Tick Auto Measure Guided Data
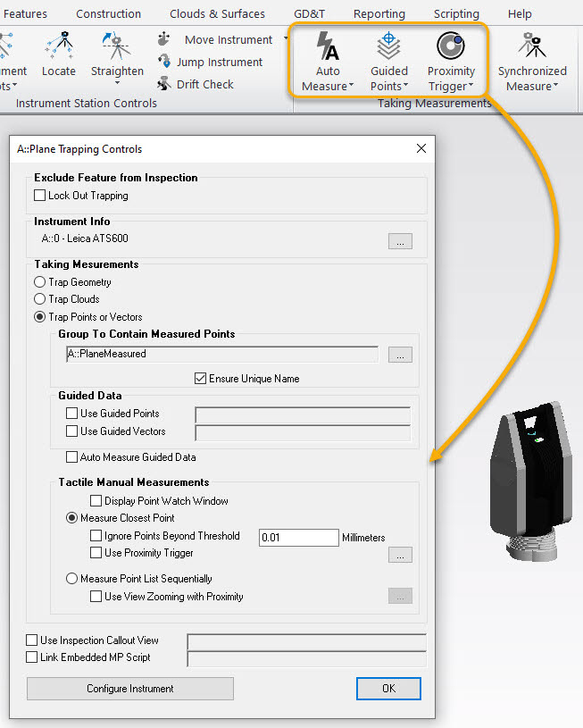Image resolution: width=583 pixels, height=728 pixels. [72, 456]
